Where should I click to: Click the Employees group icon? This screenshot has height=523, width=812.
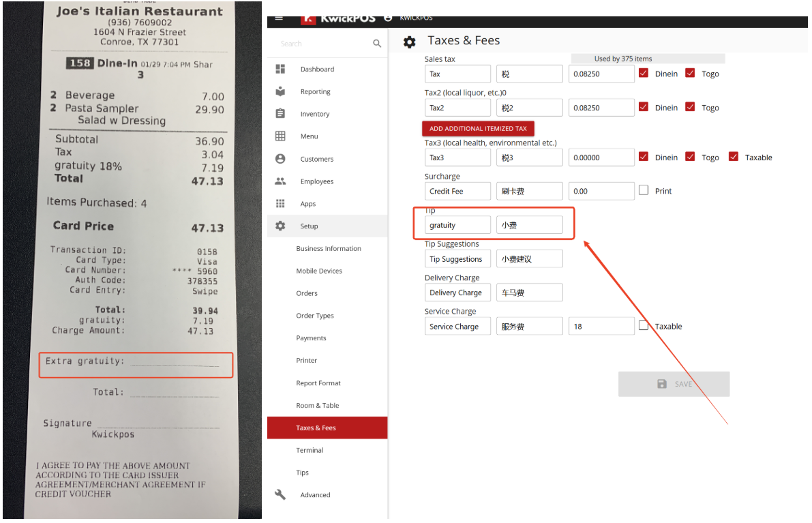tap(280, 181)
